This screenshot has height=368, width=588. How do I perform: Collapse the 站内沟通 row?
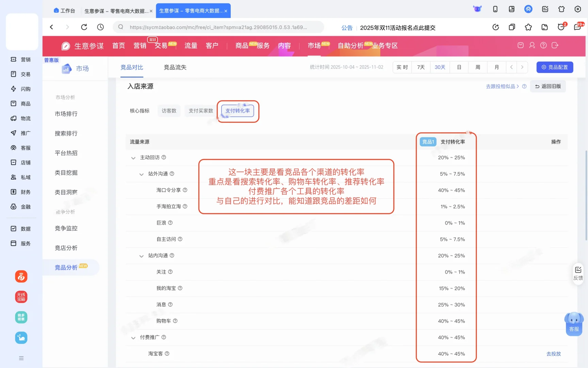142,256
